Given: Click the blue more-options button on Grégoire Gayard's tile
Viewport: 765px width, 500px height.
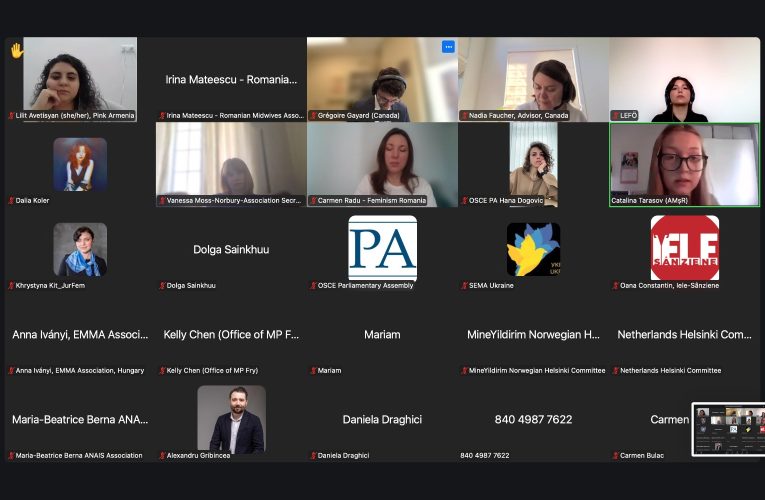Looking at the screenshot, I should pos(448,47).
